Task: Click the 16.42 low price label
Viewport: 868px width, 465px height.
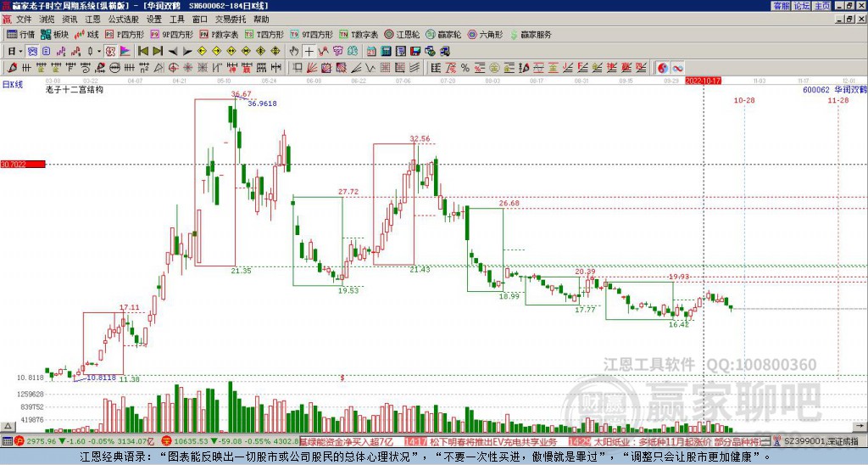Action: (679, 325)
